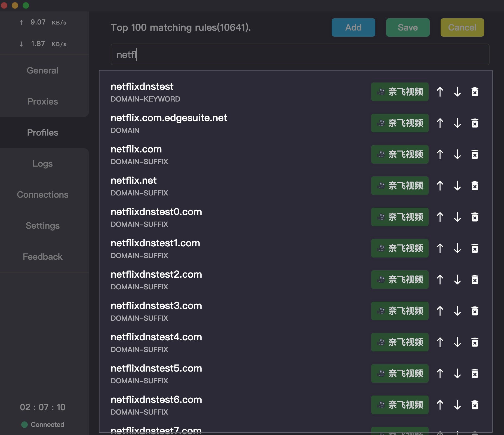
Task: Open the Logs section
Action: (x=43, y=164)
